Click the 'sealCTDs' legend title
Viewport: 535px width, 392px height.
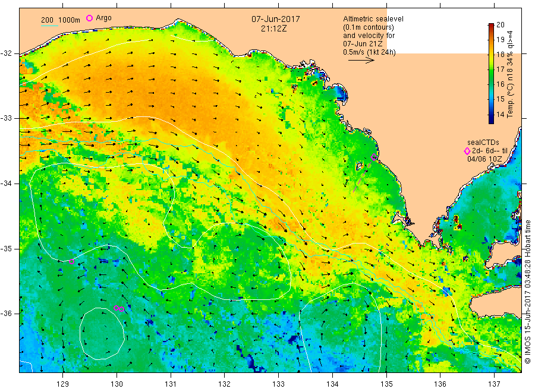click(483, 143)
